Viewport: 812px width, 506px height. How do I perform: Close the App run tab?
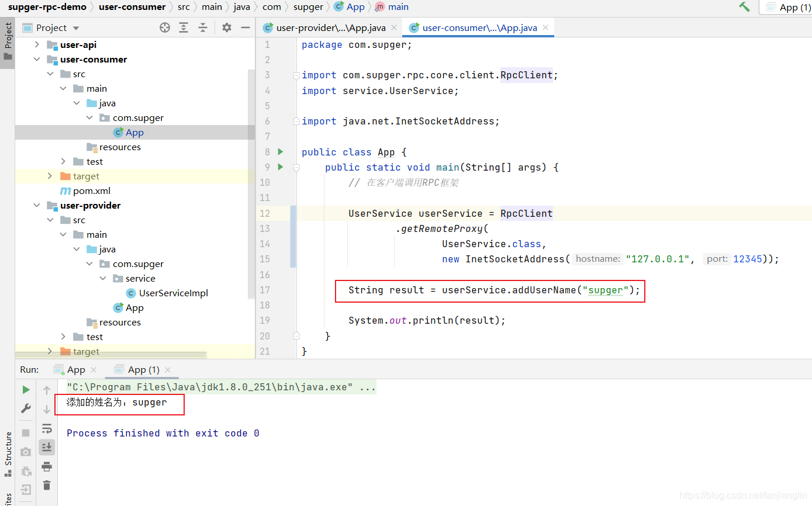[x=94, y=370]
